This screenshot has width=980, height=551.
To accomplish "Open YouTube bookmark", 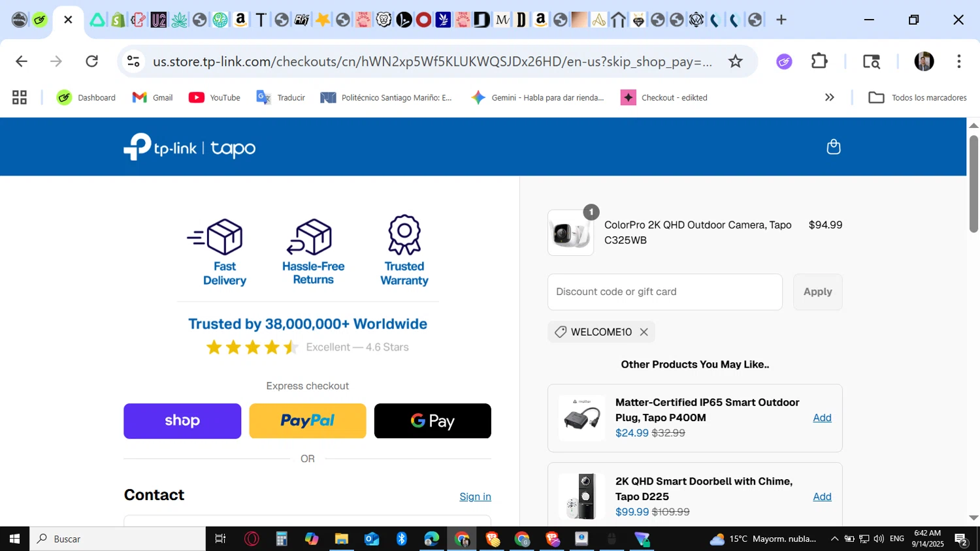I will (214, 97).
